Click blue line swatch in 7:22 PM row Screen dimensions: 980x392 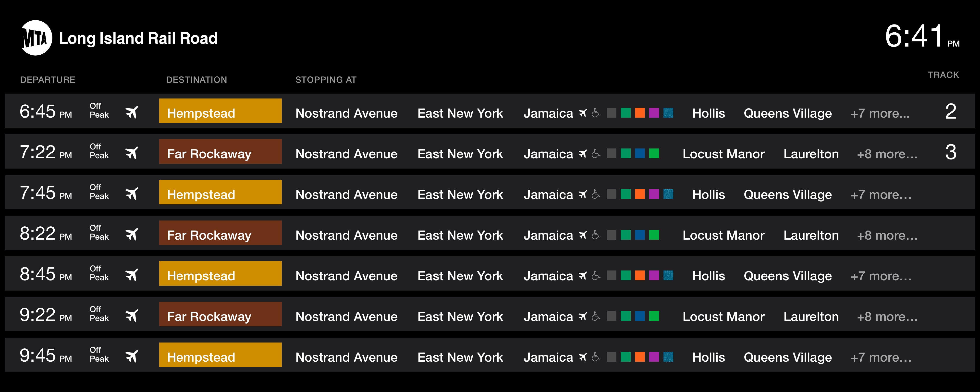640,153
